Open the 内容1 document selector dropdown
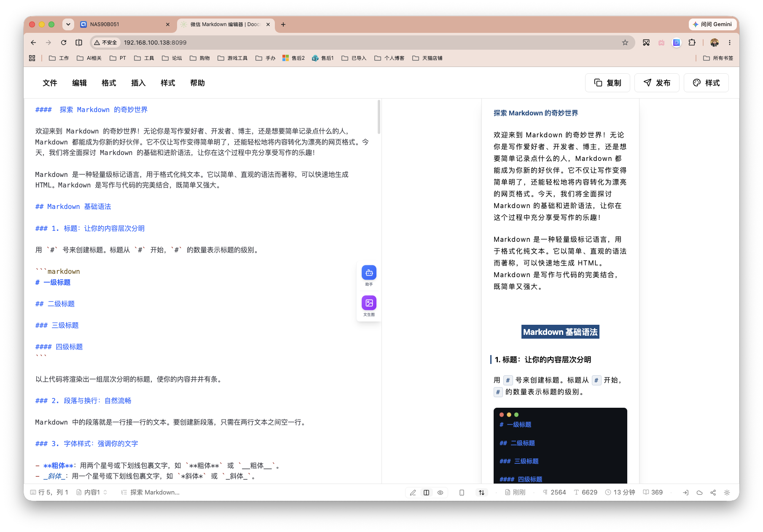The image size is (763, 532). [92, 492]
